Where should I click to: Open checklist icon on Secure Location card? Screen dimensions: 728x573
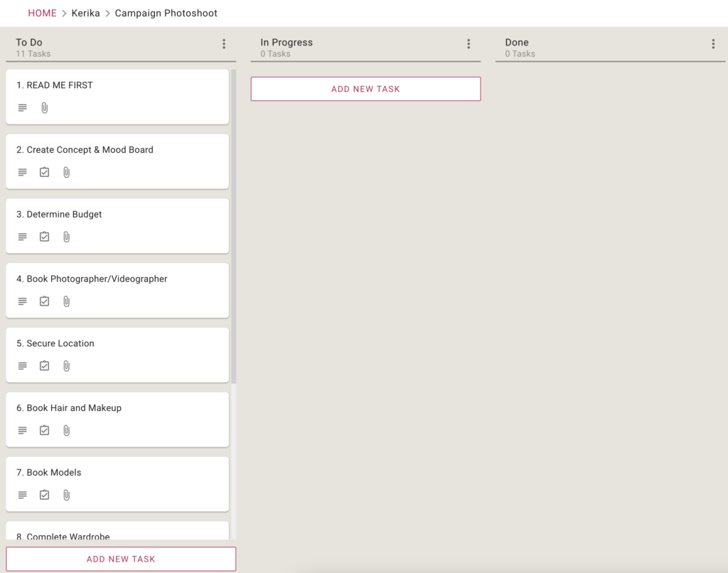(45, 366)
